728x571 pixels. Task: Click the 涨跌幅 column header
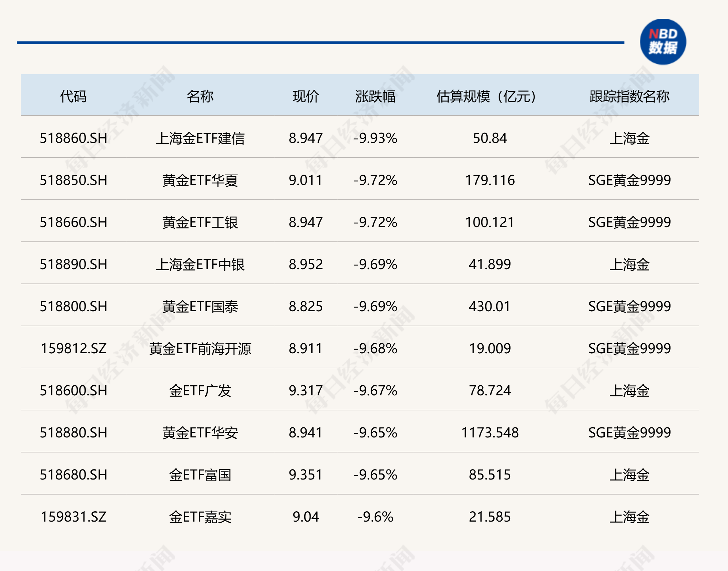(x=375, y=96)
